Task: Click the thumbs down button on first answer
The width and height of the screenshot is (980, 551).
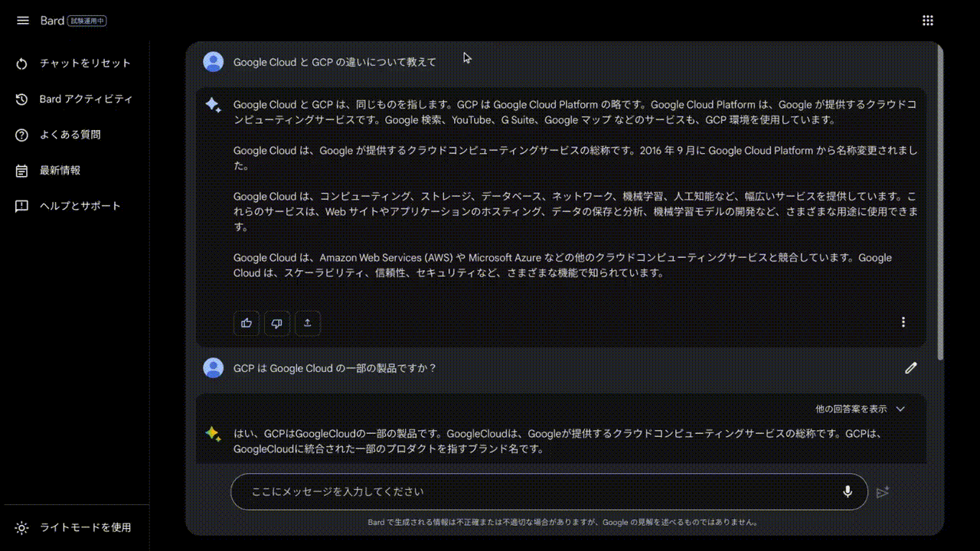Action: pos(277,323)
